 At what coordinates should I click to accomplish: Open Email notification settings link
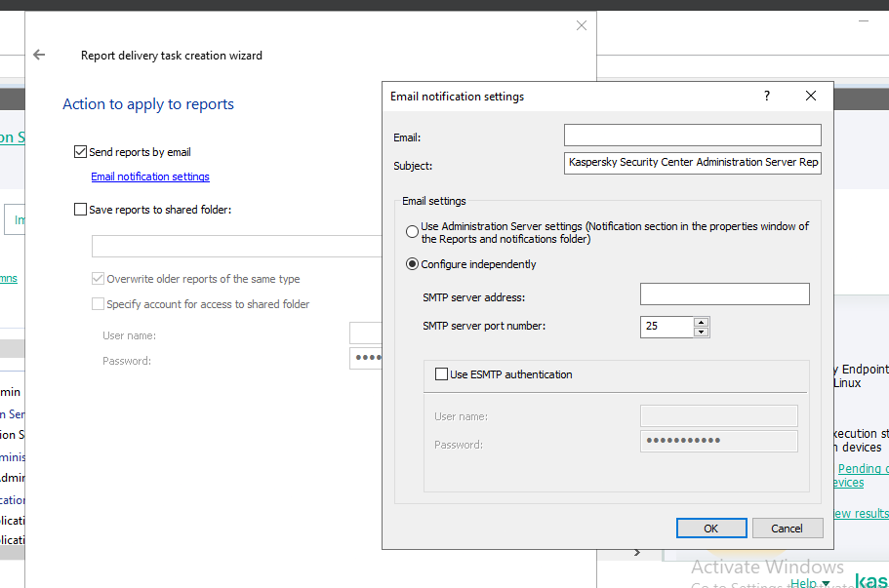pos(149,176)
